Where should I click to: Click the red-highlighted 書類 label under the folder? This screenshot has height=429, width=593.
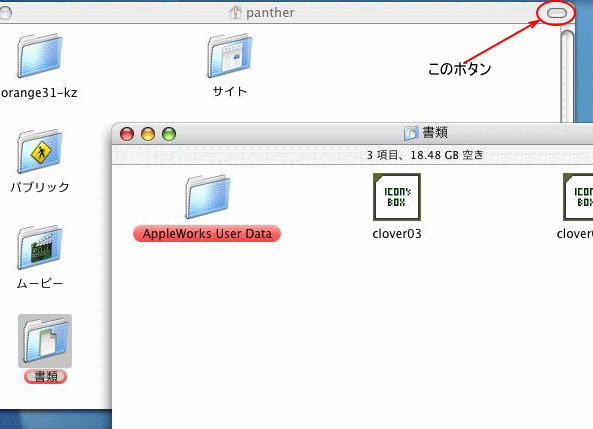45,377
